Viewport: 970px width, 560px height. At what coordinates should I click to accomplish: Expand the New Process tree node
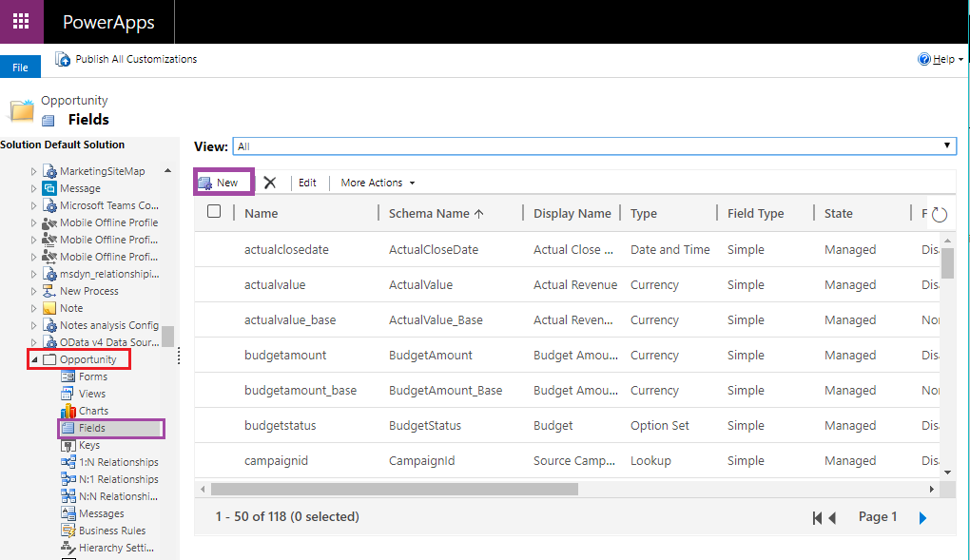point(34,291)
